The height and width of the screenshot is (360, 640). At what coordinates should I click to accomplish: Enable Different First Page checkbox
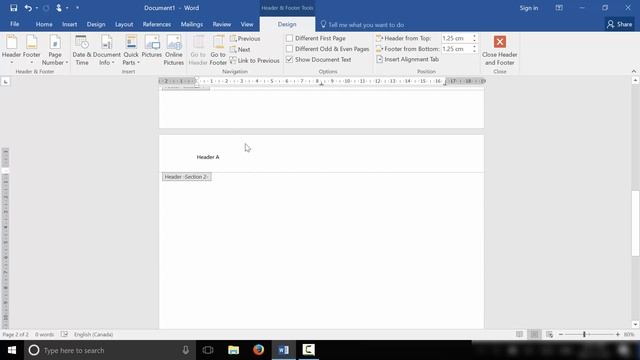click(x=289, y=38)
